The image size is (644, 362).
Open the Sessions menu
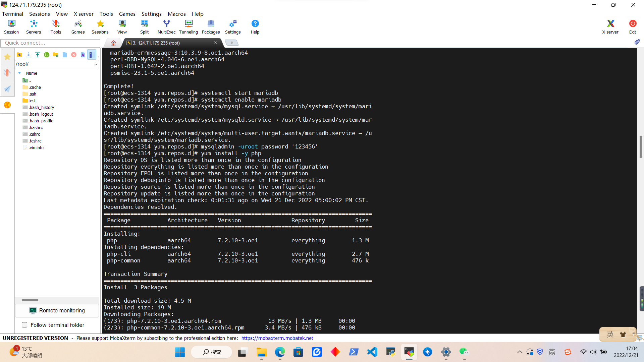[39, 14]
